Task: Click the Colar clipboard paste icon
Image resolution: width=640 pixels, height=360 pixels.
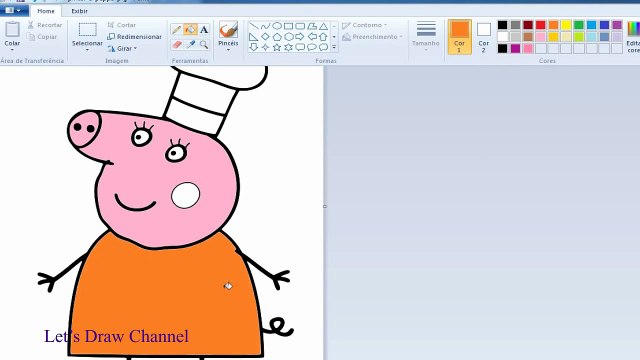Action: tap(12, 29)
